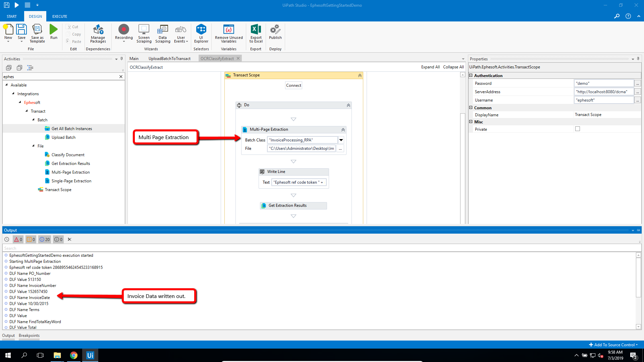This screenshot has height=362, width=644.
Task: Collapse the Integrations tree node
Action: click(13, 94)
